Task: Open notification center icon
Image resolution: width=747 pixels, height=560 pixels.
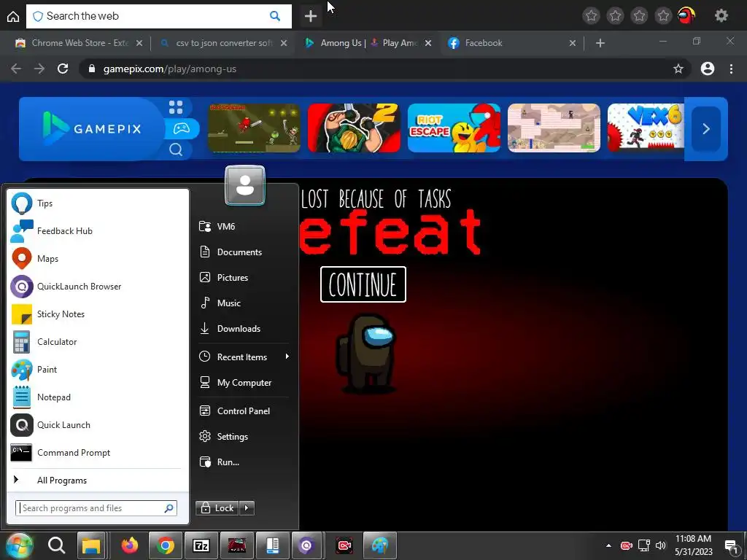Action: (731, 546)
